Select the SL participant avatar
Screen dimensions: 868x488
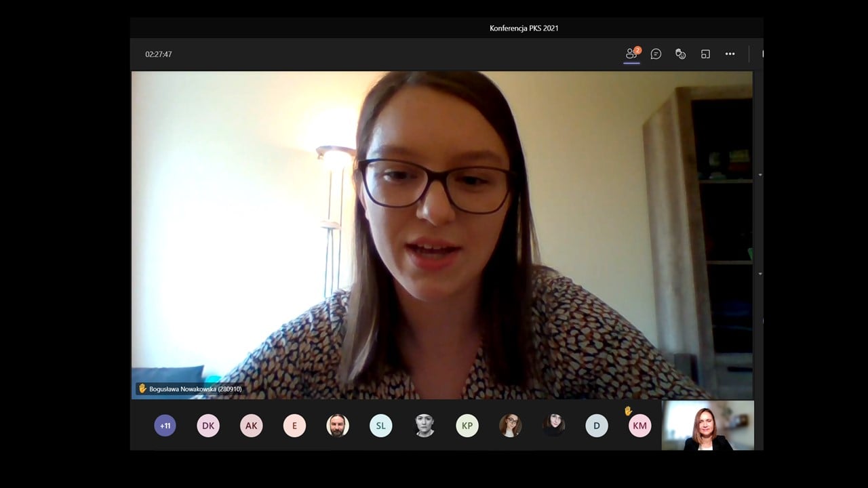point(381,426)
